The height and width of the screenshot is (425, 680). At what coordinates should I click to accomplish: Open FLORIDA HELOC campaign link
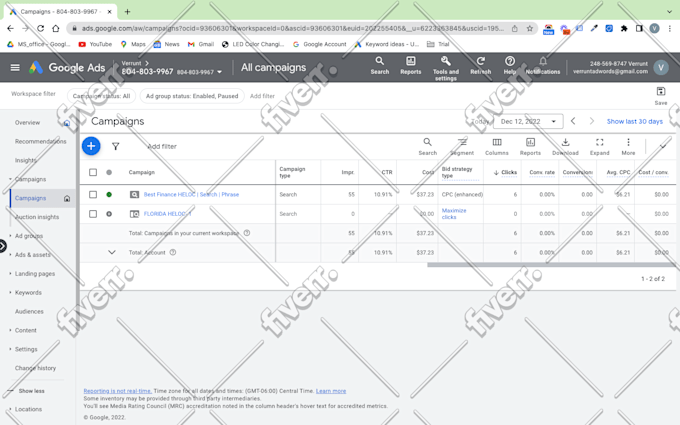click(167, 214)
